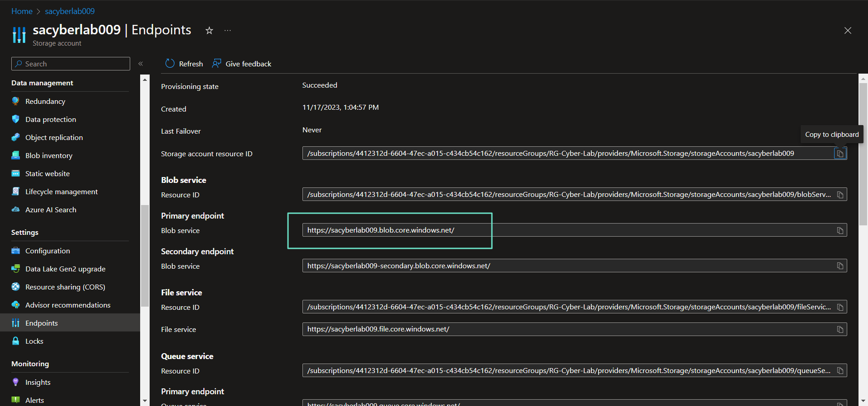Screen dimensions: 868x406
Task: Go to Home breadcrumb link
Action: coord(22,11)
